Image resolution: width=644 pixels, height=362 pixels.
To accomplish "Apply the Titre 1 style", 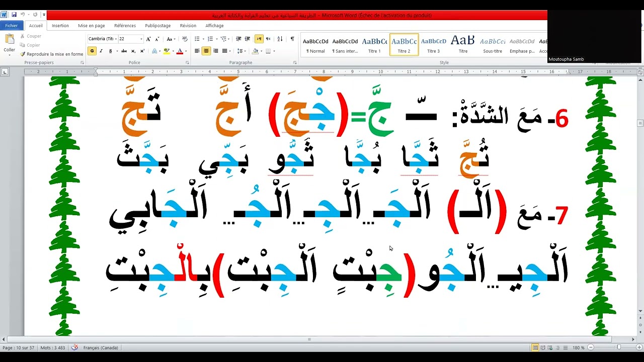I will 374,45.
